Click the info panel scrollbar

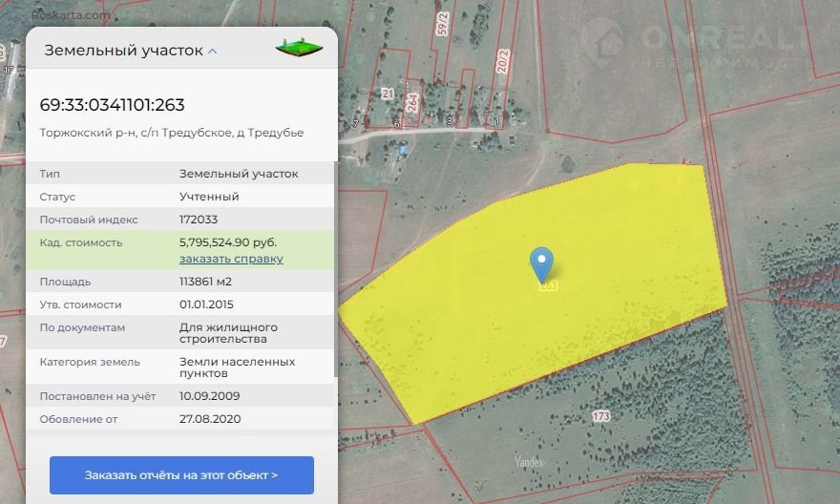click(x=335, y=267)
